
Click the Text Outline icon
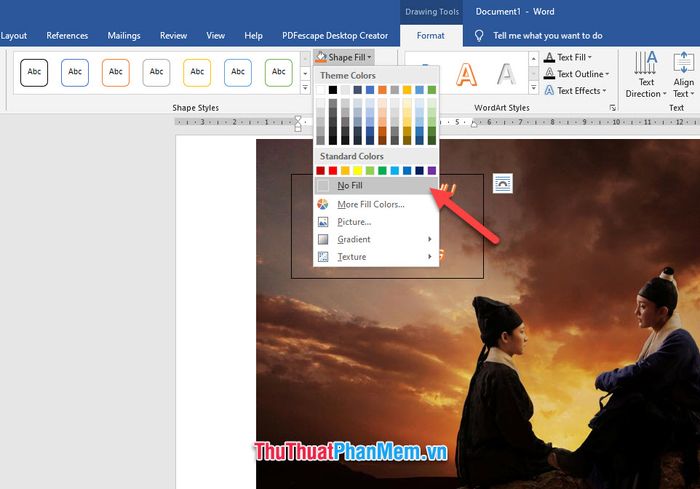549,74
